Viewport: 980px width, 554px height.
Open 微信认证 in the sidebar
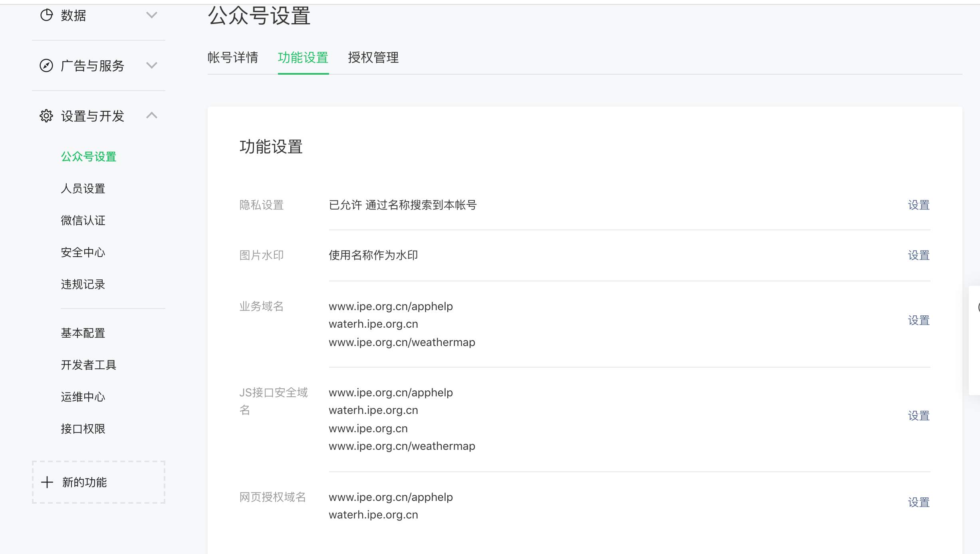[x=83, y=220]
